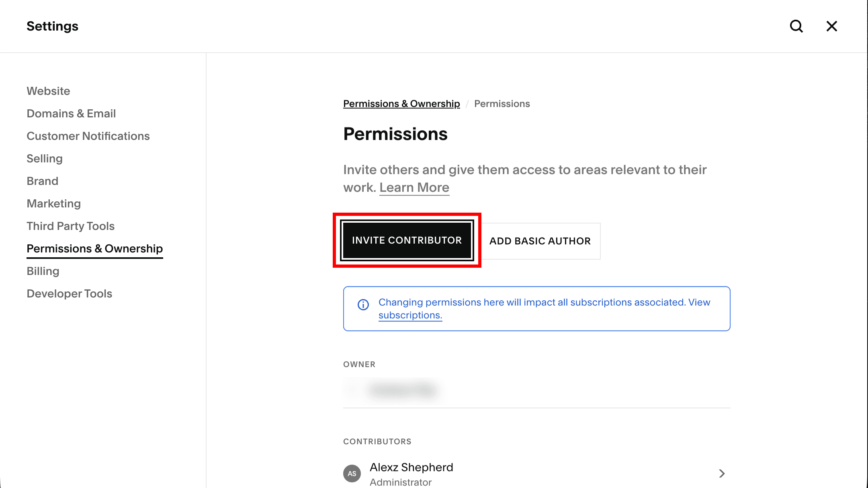Open Marketing settings
The height and width of the screenshot is (488, 868).
click(54, 203)
